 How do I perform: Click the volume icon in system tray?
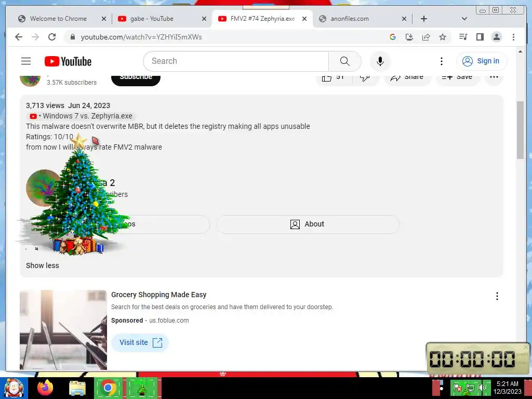coord(482,388)
